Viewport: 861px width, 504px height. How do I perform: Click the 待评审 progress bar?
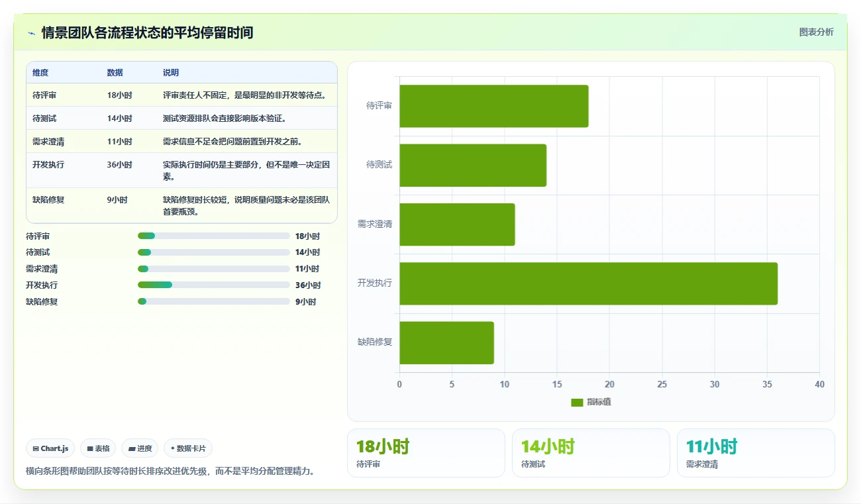(x=214, y=236)
